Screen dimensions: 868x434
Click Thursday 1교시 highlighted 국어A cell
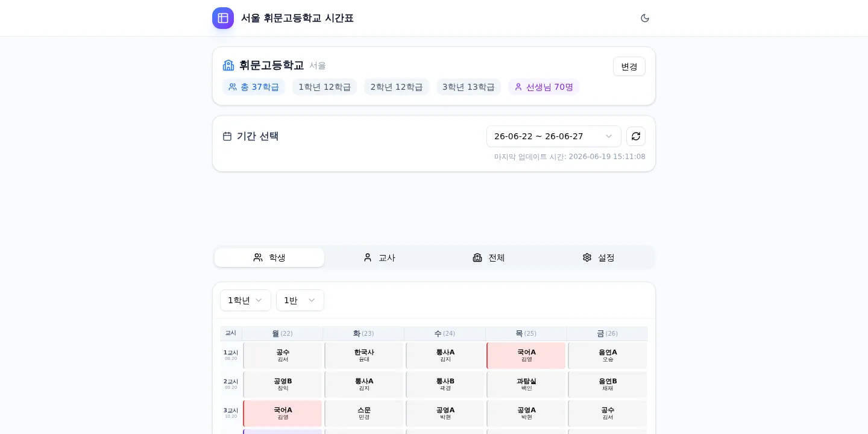[526, 356]
